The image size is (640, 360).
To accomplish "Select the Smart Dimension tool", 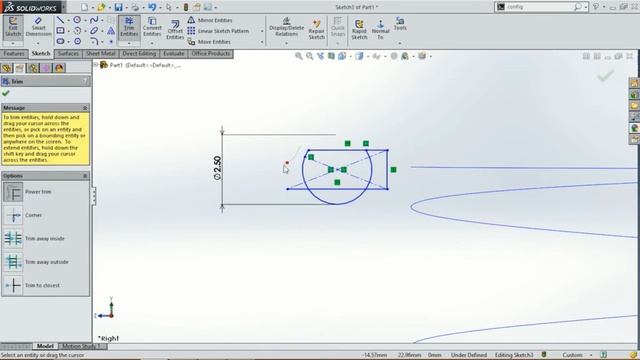I will 38,27.
